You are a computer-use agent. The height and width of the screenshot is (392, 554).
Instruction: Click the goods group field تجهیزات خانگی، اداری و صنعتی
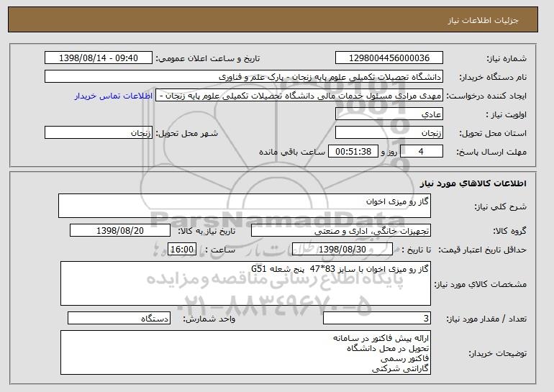tap(341, 231)
